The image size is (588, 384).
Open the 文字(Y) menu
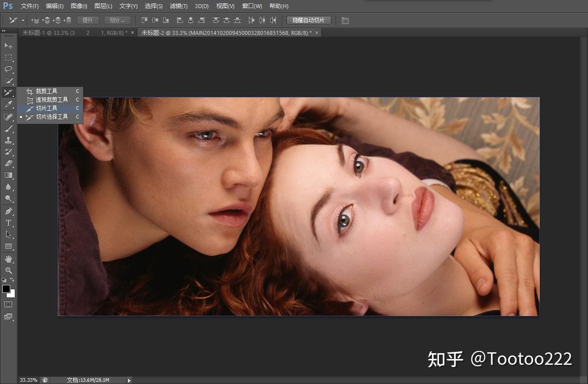128,6
